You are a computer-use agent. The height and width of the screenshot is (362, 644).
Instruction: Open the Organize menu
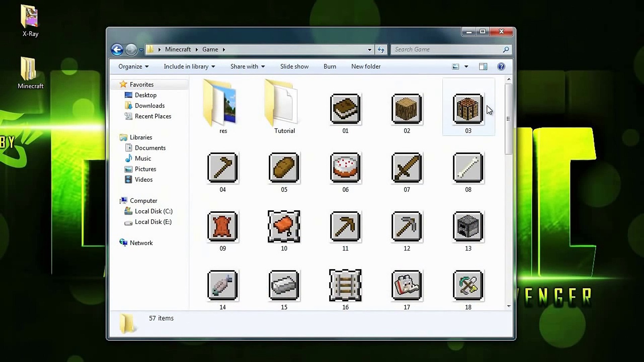coord(133,66)
